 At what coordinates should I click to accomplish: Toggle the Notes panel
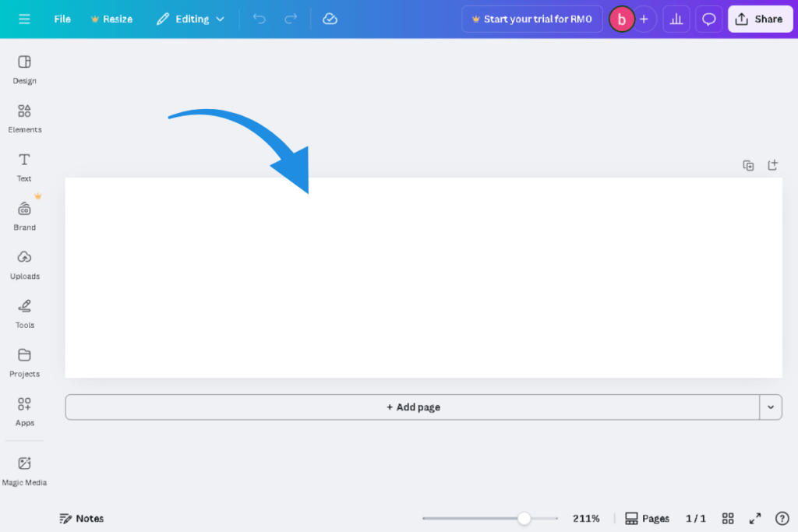pyautogui.click(x=81, y=518)
